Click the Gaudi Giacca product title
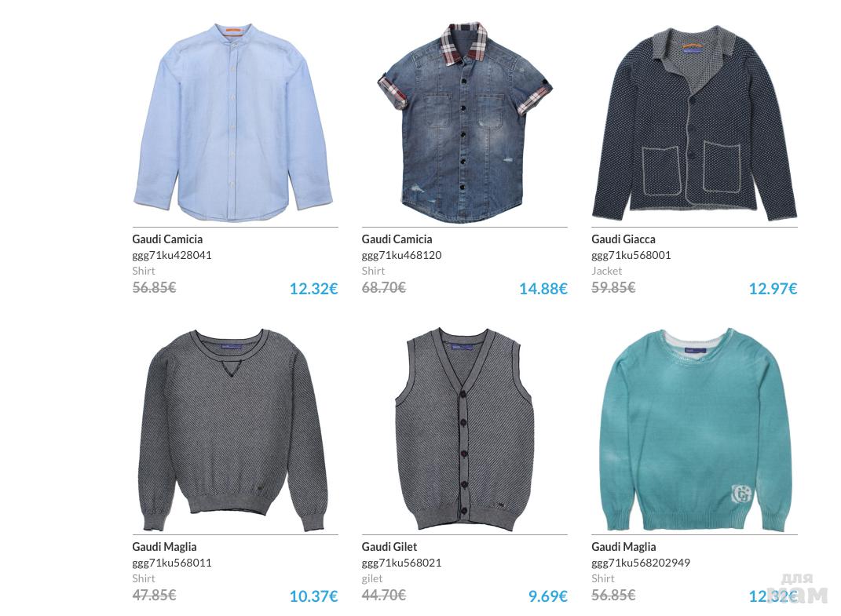The height and width of the screenshot is (616, 841). point(623,239)
